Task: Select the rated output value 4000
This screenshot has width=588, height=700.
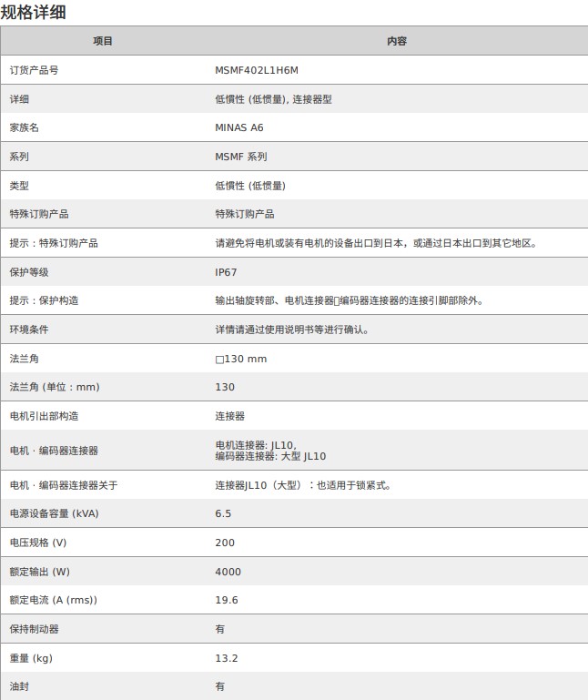Action: (228, 572)
